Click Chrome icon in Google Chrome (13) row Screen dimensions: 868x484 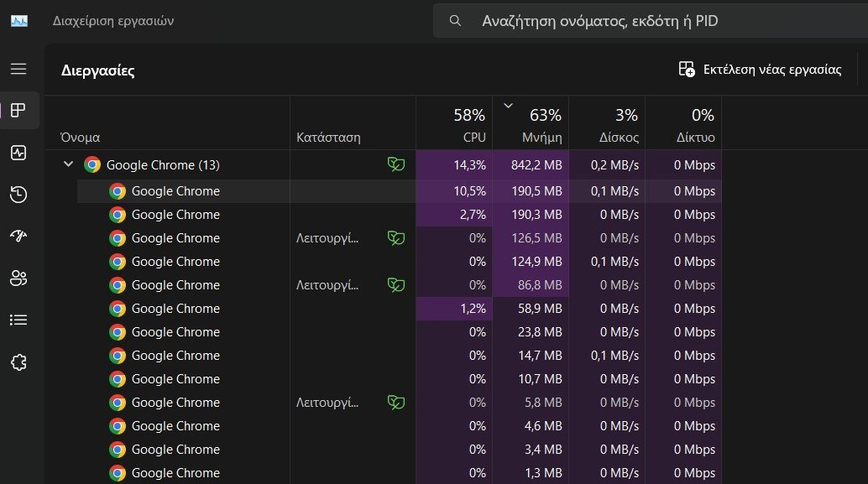(x=92, y=165)
